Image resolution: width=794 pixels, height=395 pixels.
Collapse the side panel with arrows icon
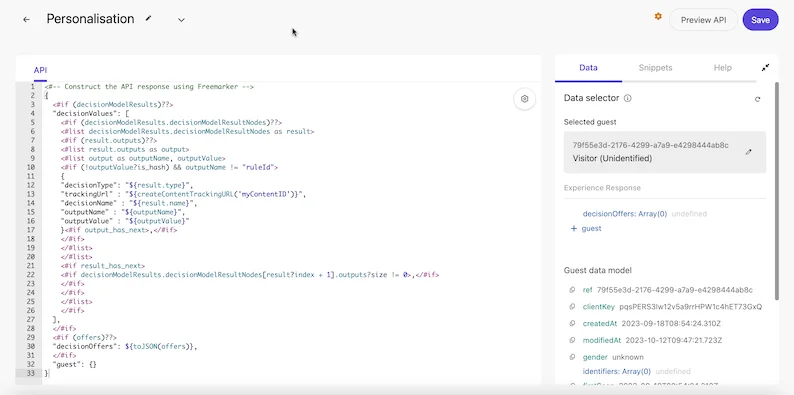pos(765,67)
